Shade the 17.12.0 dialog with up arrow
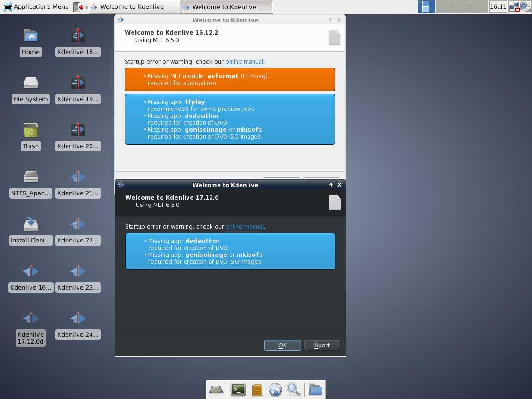532x399 pixels. (x=331, y=185)
